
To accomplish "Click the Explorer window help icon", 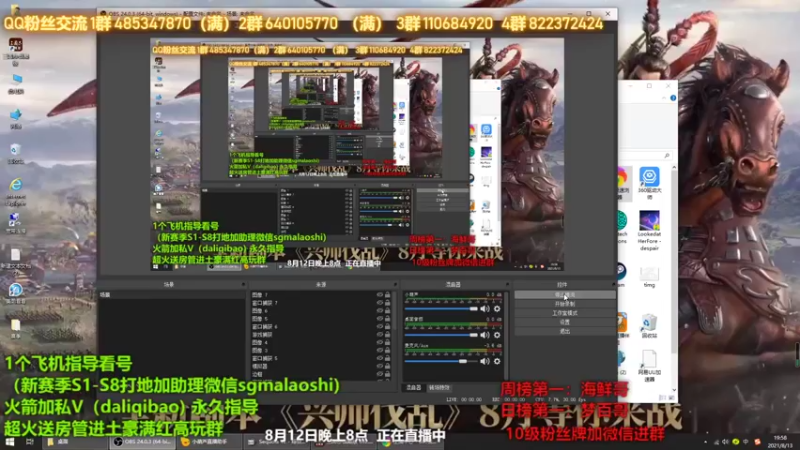I will [673, 98].
